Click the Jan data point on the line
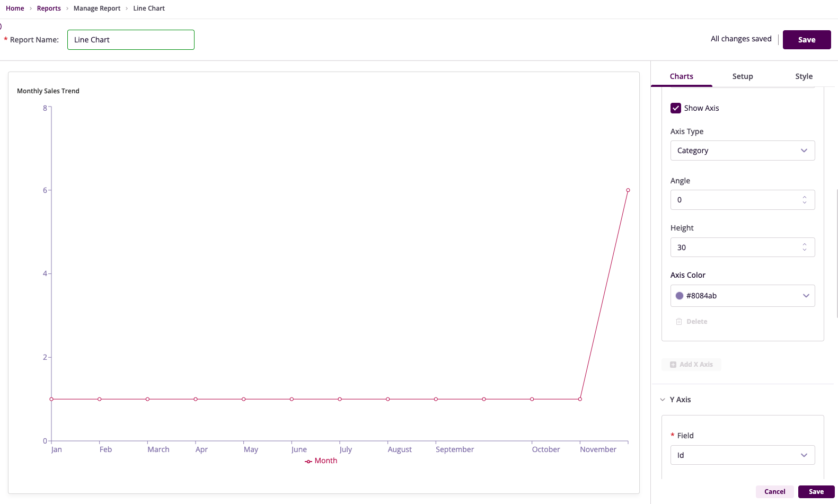Image resolution: width=838 pixels, height=504 pixels. (51, 399)
